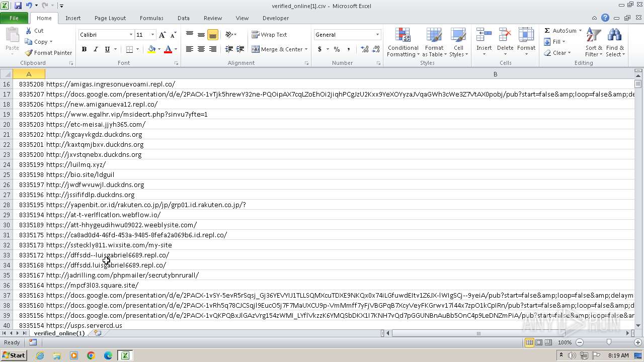Open Sort & Filter menu

coord(594,43)
